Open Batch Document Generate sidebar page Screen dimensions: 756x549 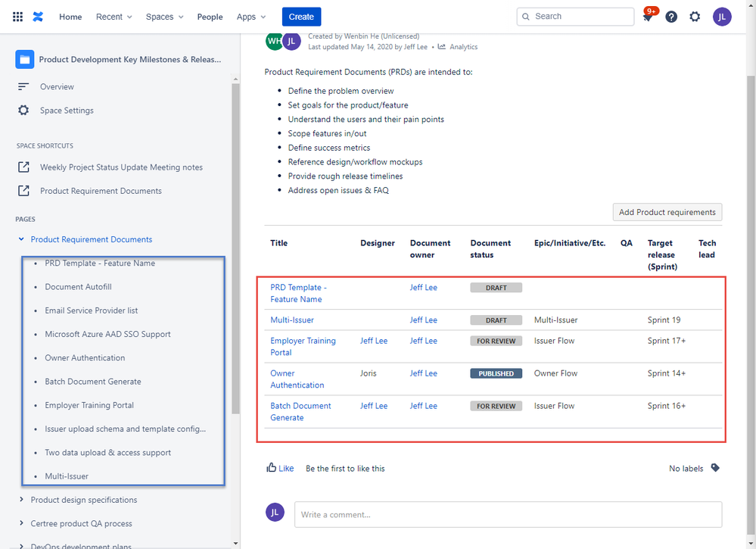tap(93, 381)
